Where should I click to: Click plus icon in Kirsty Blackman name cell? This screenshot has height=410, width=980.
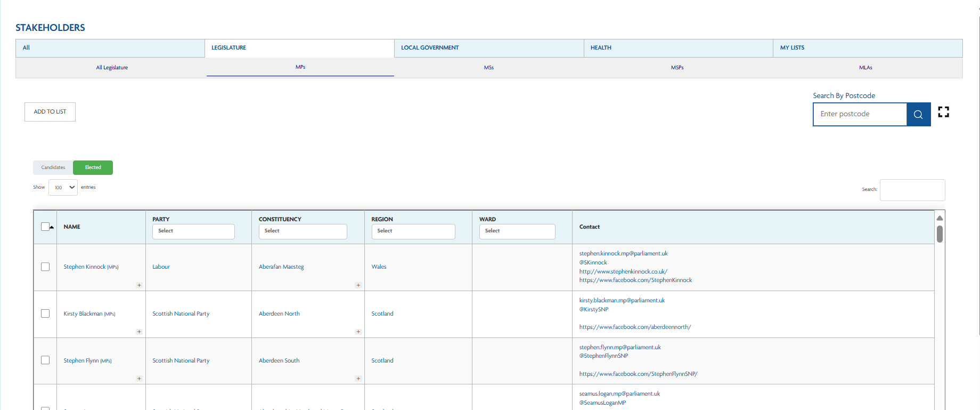139,332
